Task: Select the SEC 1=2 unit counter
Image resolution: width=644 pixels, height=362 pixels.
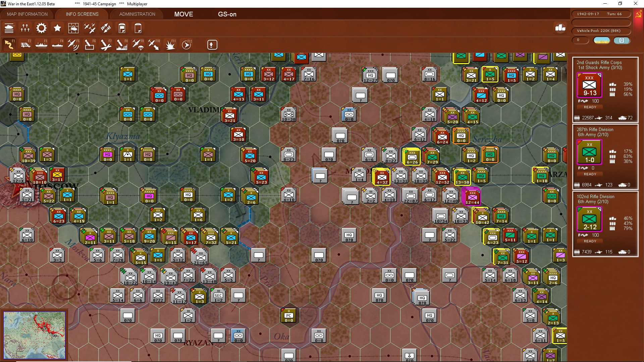Action: coord(218,295)
